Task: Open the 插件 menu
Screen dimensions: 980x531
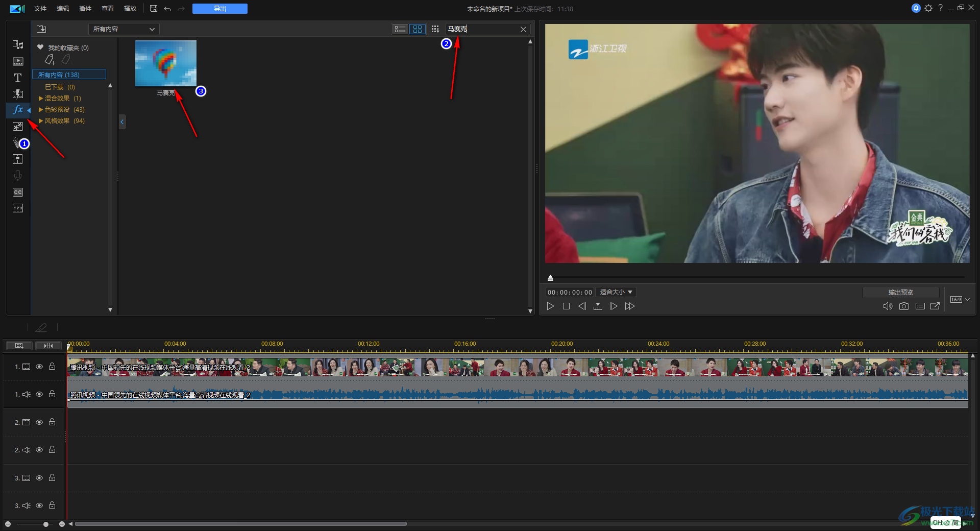Action: click(x=85, y=9)
